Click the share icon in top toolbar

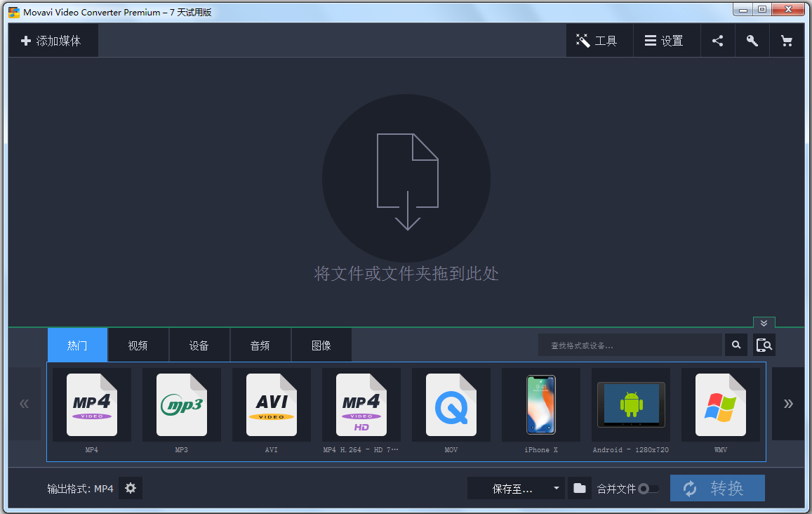(x=717, y=41)
